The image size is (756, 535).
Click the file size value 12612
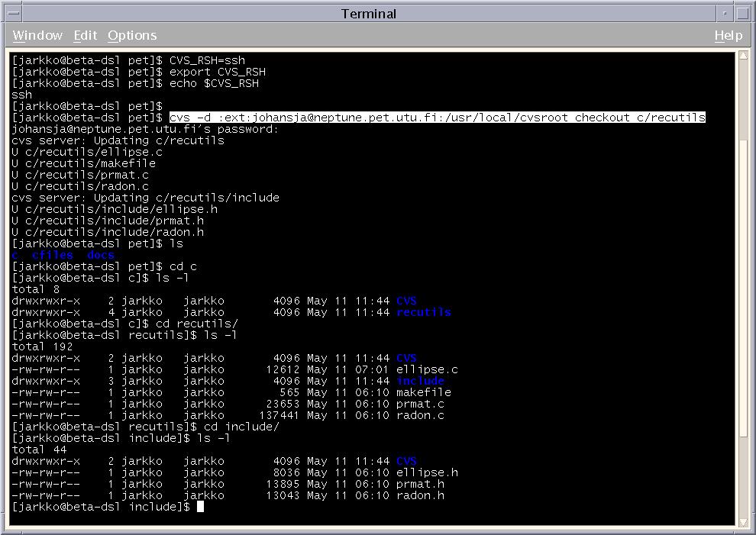coord(283,369)
